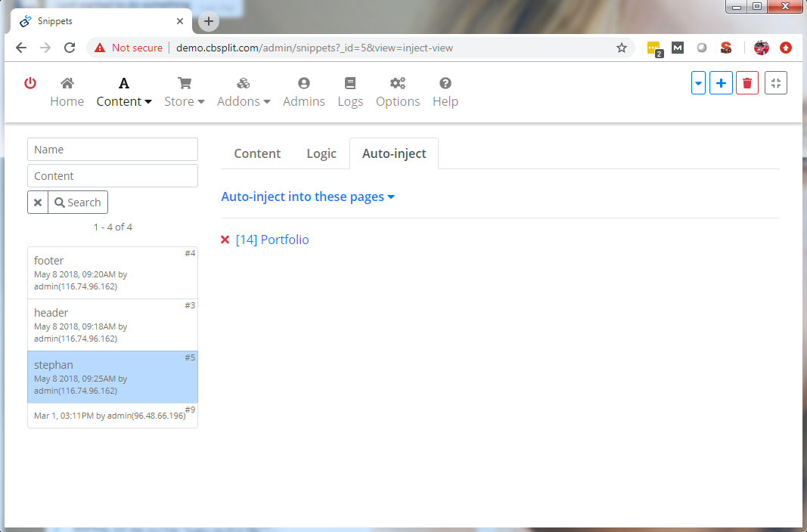807x532 pixels.
Task: Click the Name filter input field
Action: (113, 150)
